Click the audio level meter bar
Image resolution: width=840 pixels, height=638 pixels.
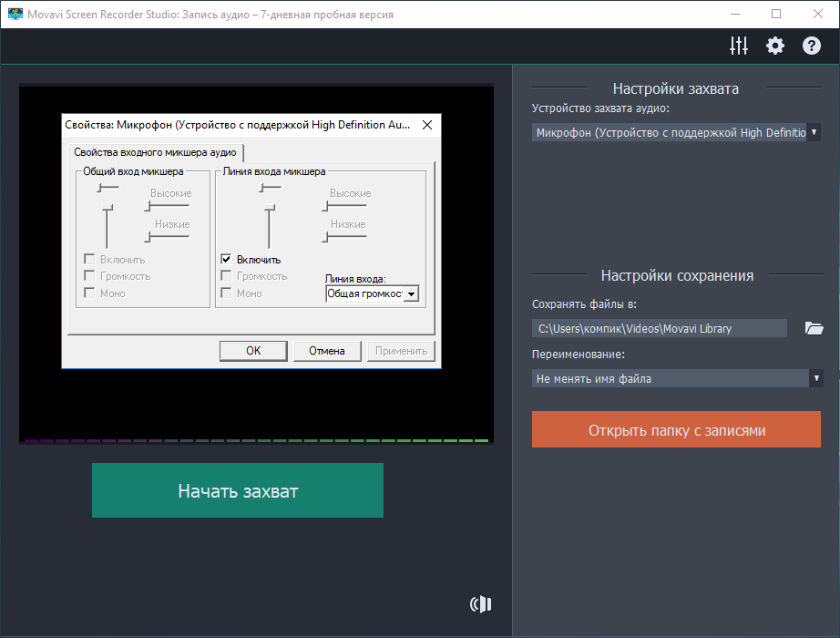point(256,441)
